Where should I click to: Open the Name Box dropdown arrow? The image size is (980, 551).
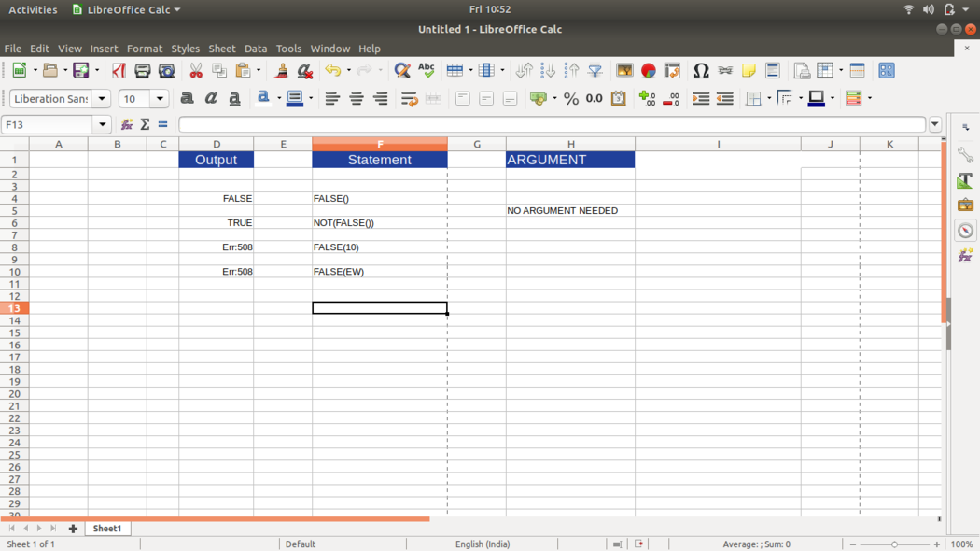[x=102, y=124]
